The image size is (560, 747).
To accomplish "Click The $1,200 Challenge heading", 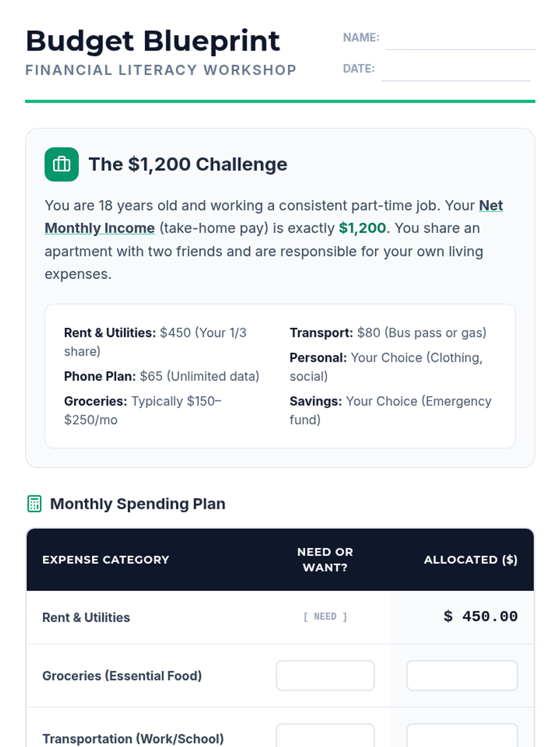I will pos(188,164).
